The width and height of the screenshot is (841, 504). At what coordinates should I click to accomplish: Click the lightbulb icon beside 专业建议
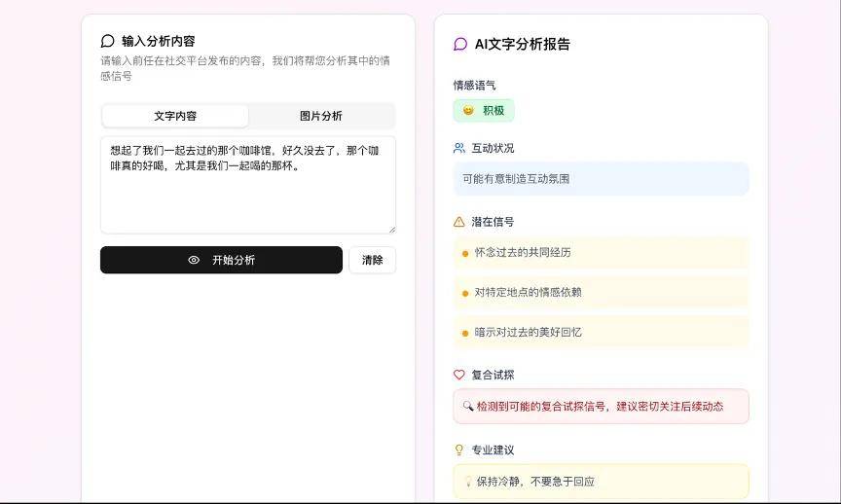click(x=459, y=450)
